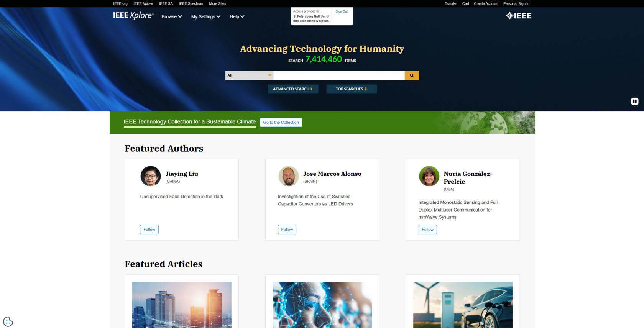The height and width of the screenshot is (328, 644).
Task: Expand the Browse menu
Action: coord(172,17)
